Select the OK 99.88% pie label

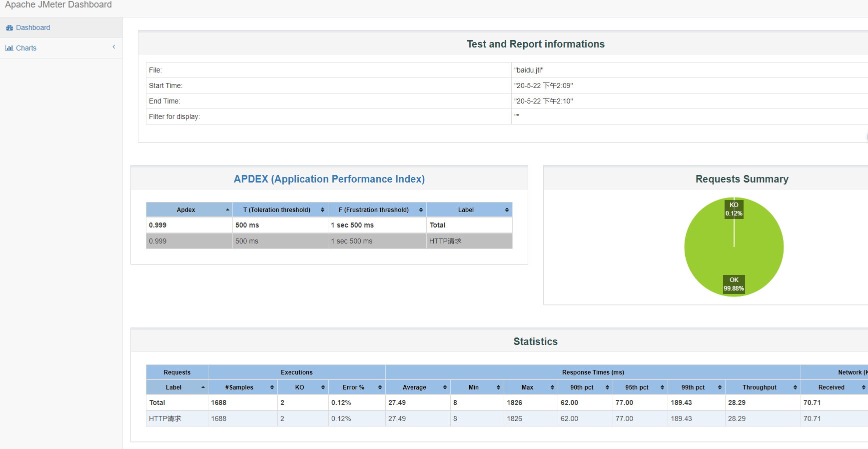(734, 284)
